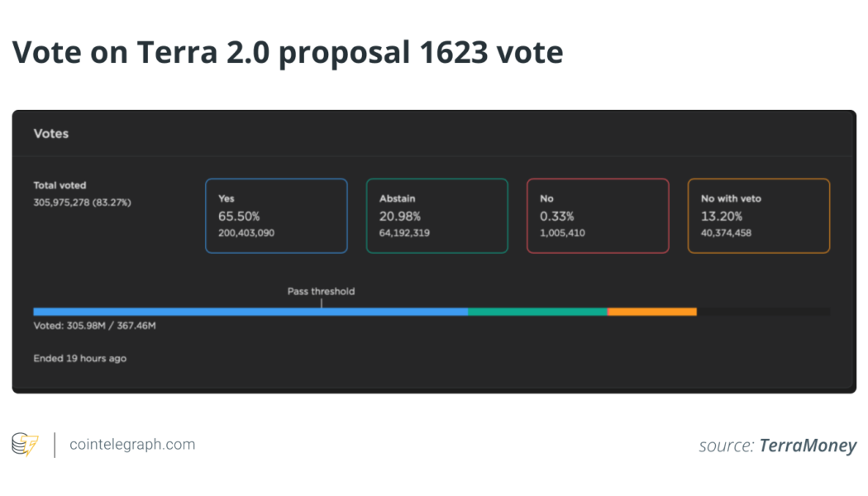This screenshot has width=868, height=496.
Task: Toggle the Abstain option box
Action: click(x=436, y=215)
